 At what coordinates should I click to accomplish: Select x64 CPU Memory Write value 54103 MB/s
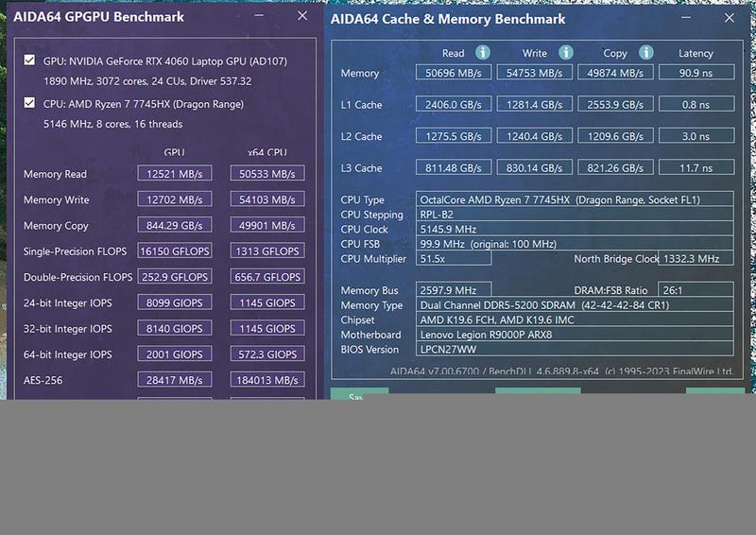[267, 198]
